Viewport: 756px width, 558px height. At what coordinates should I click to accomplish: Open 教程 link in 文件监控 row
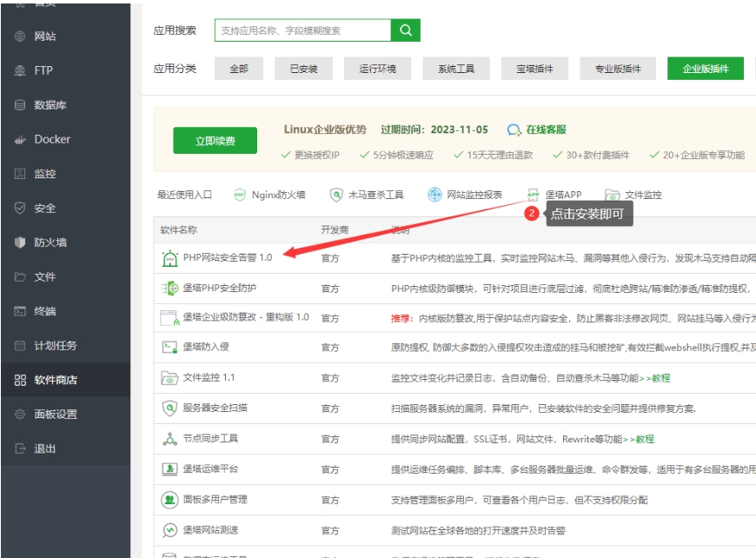(x=661, y=378)
